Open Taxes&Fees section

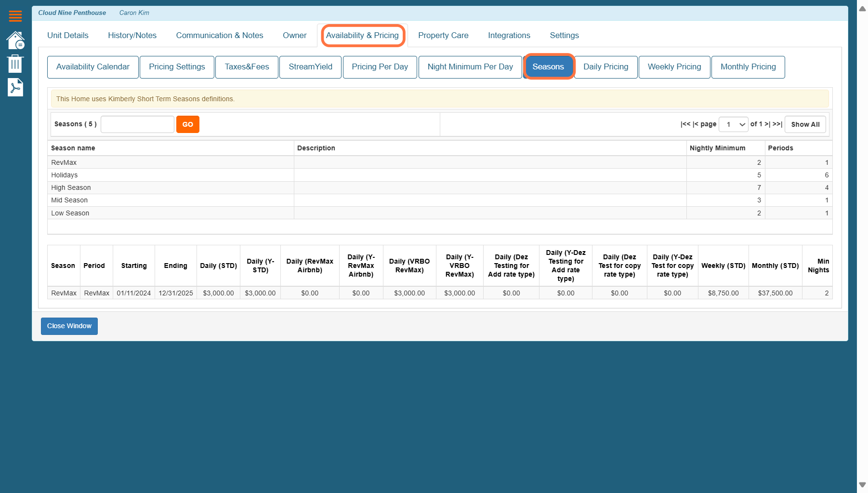[247, 67]
